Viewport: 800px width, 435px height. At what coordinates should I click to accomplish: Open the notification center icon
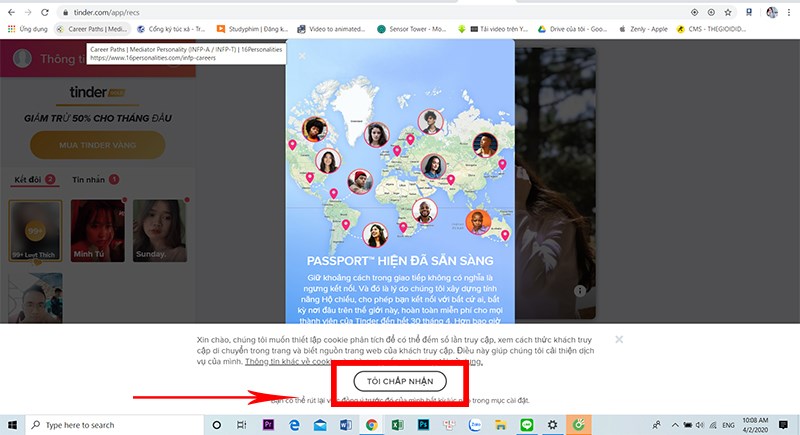point(783,425)
